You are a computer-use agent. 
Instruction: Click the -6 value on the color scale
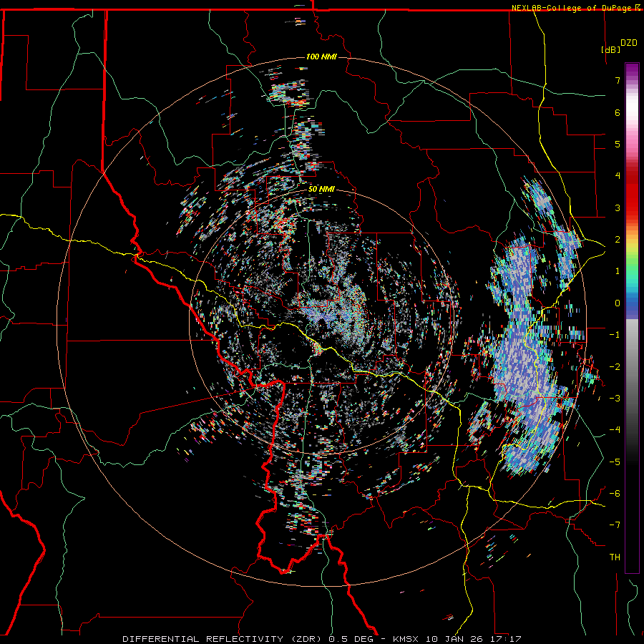pyautogui.click(x=615, y=494)
